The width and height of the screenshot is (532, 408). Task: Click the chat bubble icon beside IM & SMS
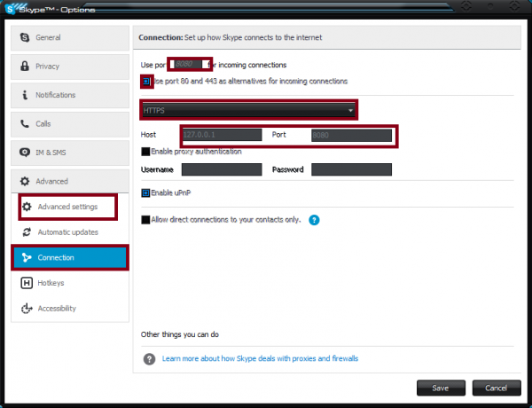[25, 153]
